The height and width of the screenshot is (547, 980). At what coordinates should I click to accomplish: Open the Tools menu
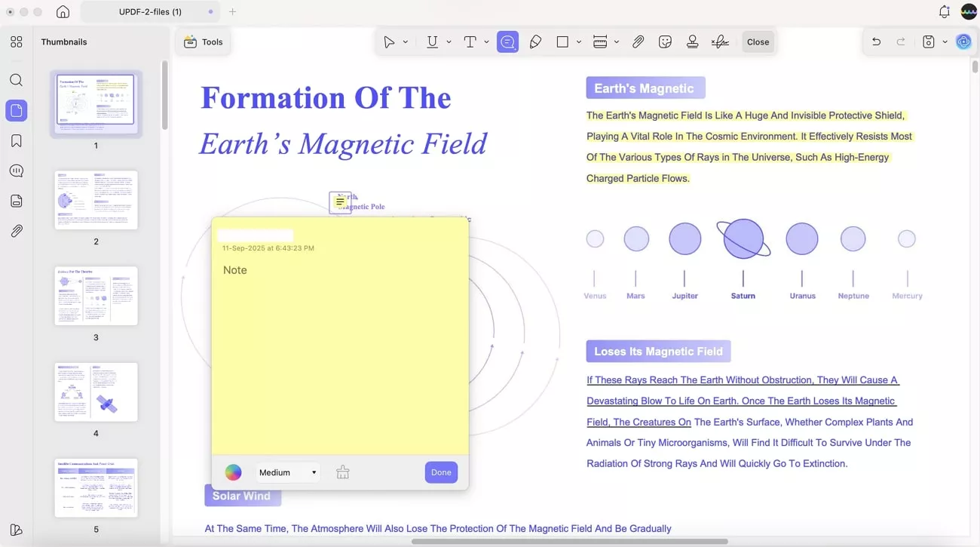203,41
